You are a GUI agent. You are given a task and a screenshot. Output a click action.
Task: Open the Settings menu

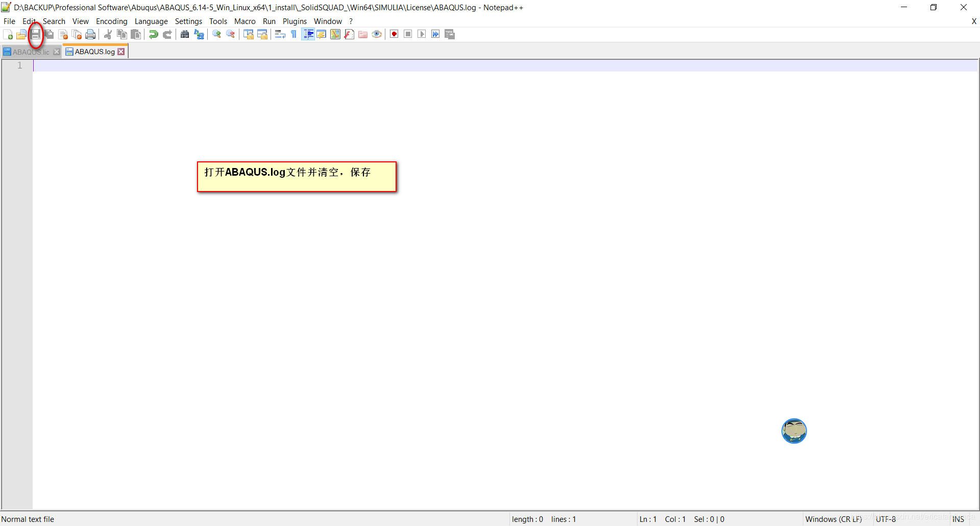(188, 21)
